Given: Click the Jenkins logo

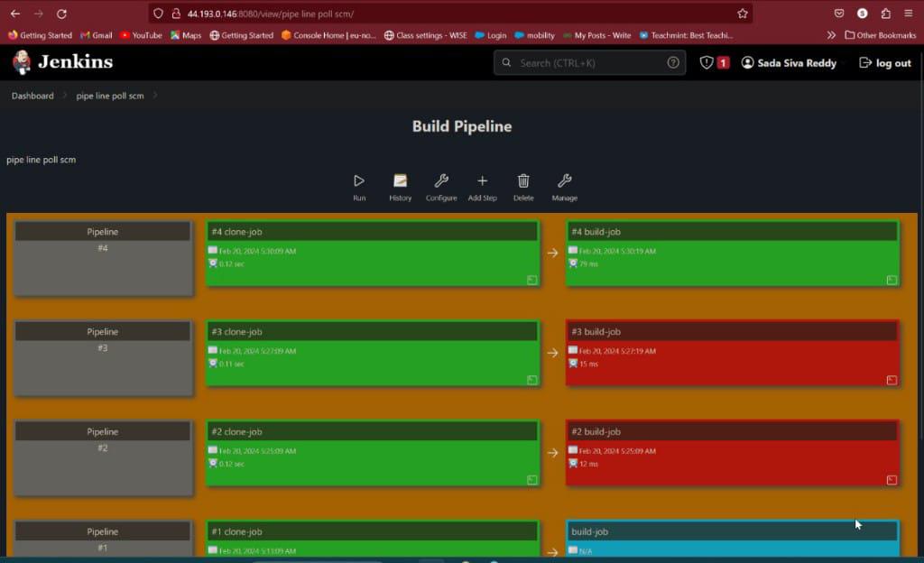Looking at the screenshot, I should click(x=62, y=62).
